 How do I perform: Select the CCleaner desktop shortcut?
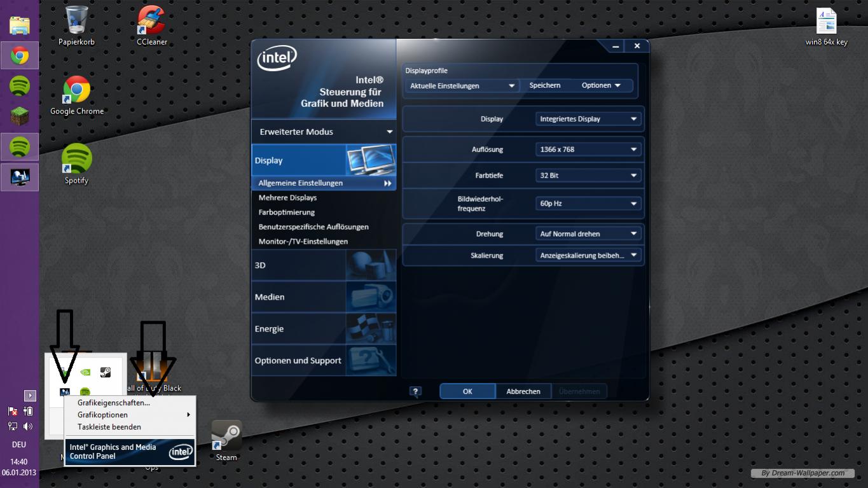[152, 26]
